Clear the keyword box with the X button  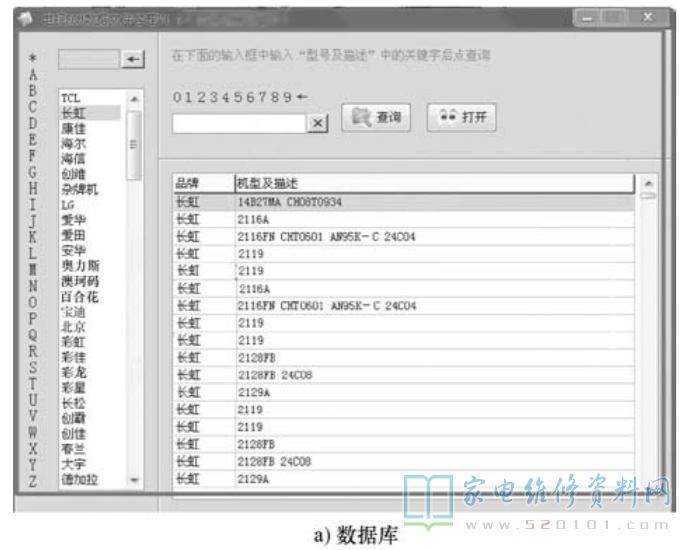click(x=317, y=123)
